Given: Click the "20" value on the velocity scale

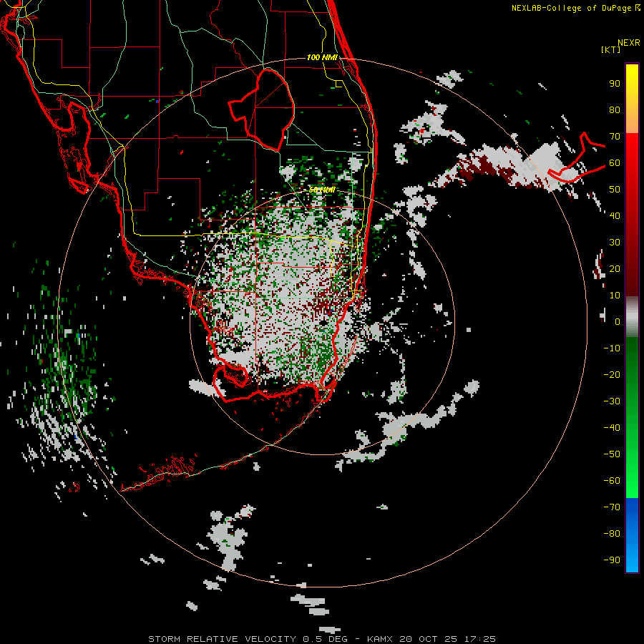Looking at the screenshot, I should click(x=615, y=269).
